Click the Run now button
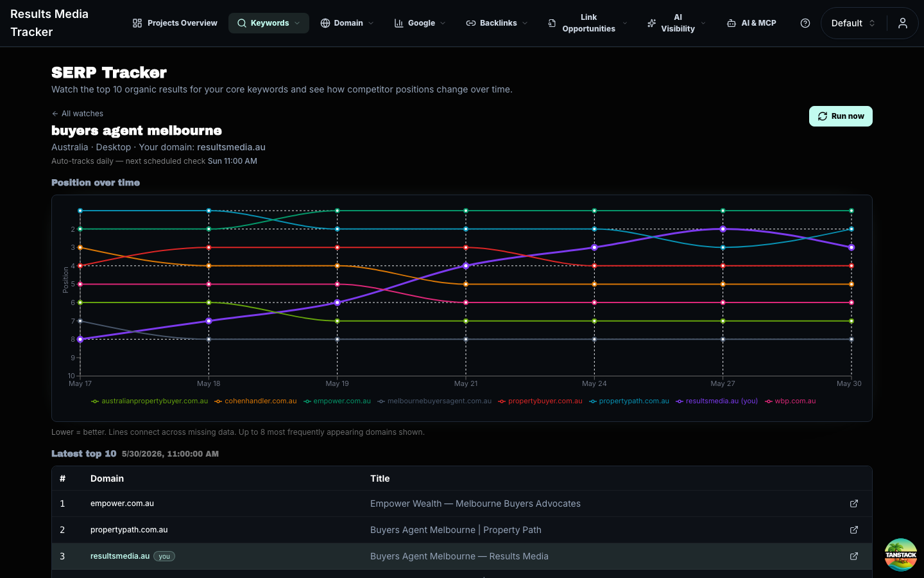This screenshot has width=924, height=578. (841, 116)
